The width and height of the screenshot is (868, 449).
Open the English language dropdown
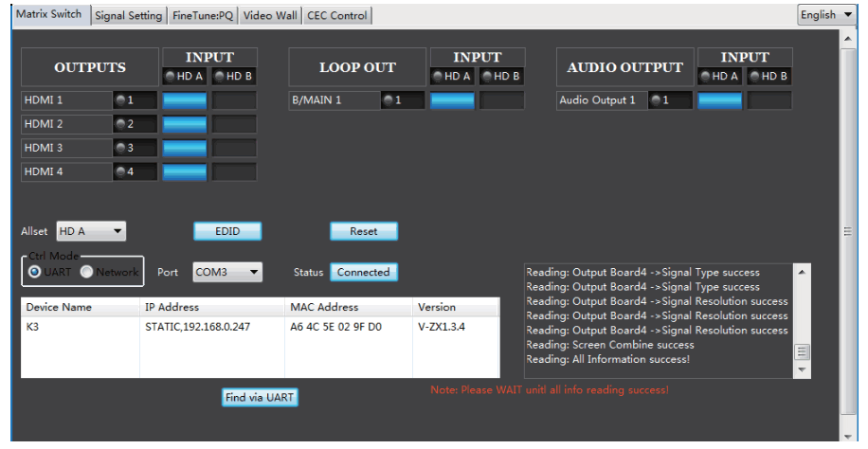[x=827, y=15]
